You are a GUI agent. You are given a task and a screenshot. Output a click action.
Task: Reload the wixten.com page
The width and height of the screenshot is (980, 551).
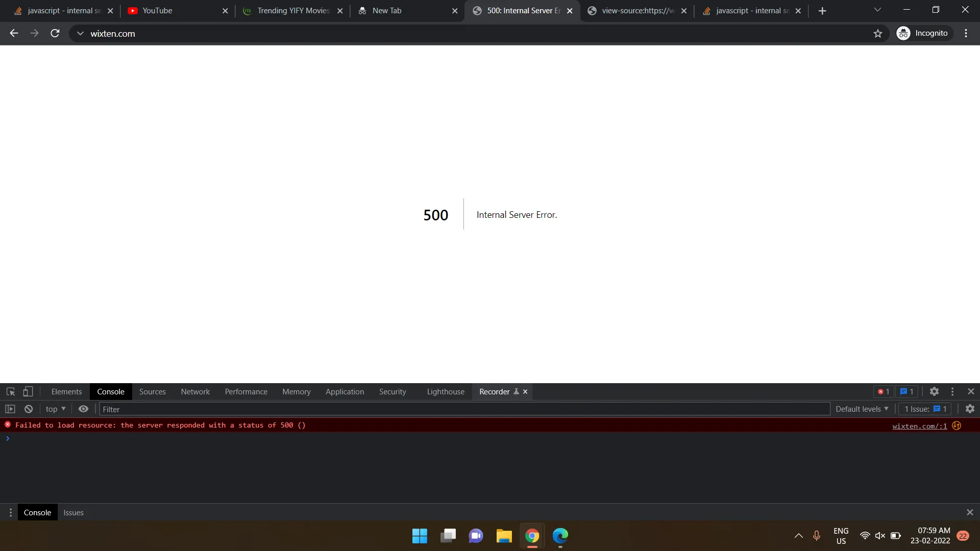point(55,34)
